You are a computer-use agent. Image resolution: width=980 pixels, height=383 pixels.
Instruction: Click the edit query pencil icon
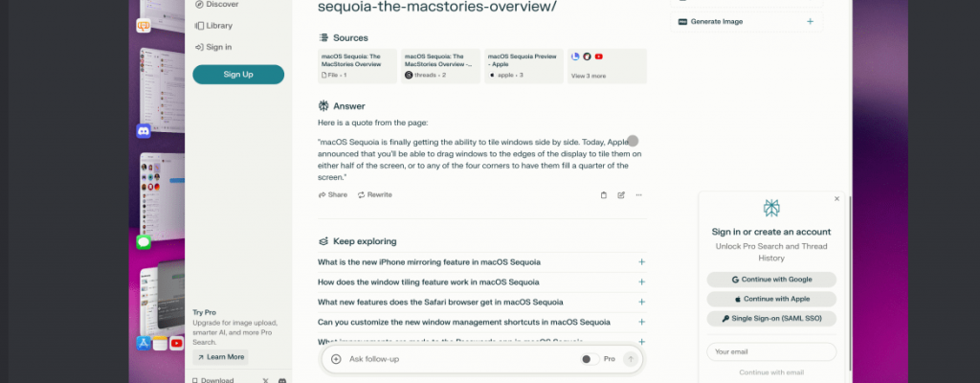pos(621,194)
